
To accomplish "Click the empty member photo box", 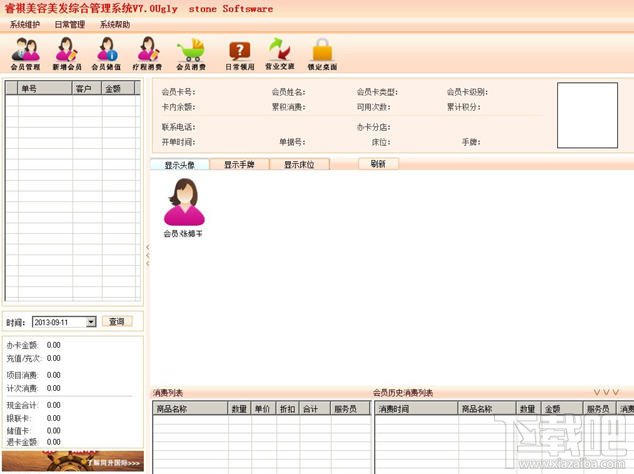I will 587,115.
